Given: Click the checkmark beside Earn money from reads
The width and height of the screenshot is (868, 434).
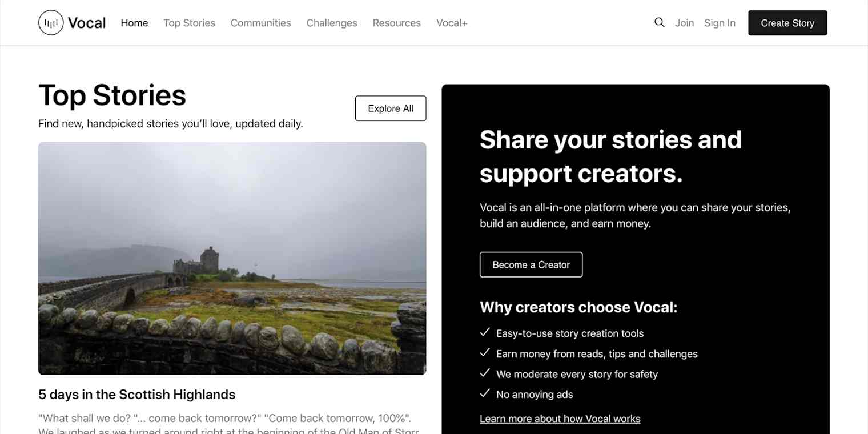Looking at the screenshot, I should [x=485, y=352].
